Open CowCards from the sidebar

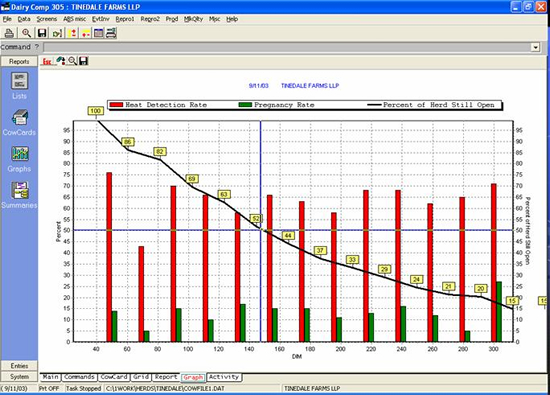(x=19, y=122)
